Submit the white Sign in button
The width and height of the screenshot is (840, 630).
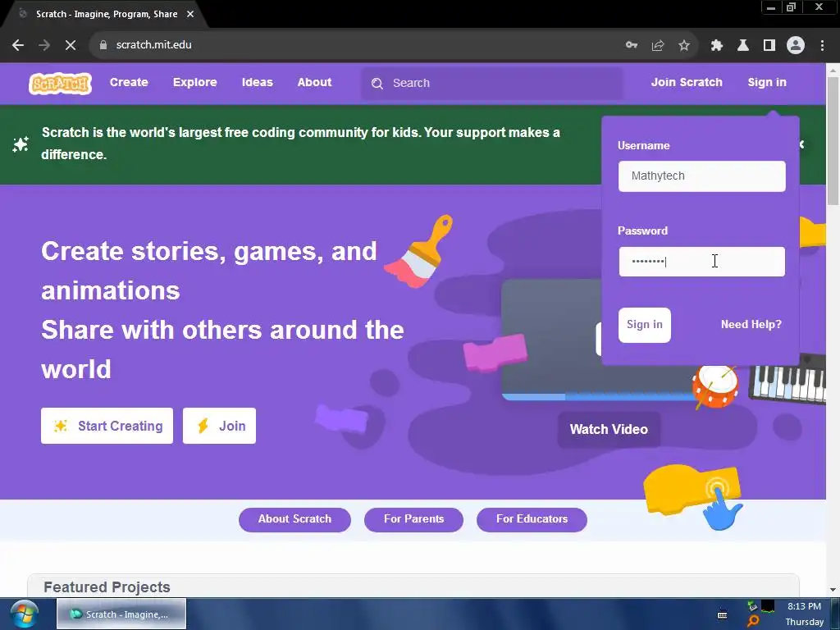[x=645, y=325]
